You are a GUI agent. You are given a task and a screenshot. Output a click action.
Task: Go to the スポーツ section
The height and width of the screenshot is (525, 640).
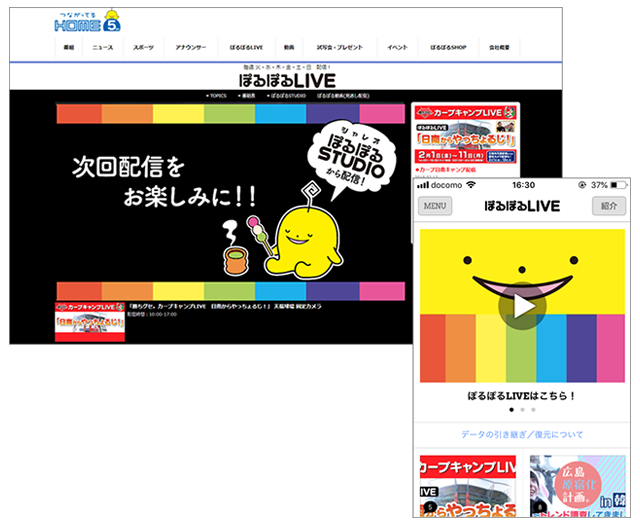click(143, 47)
